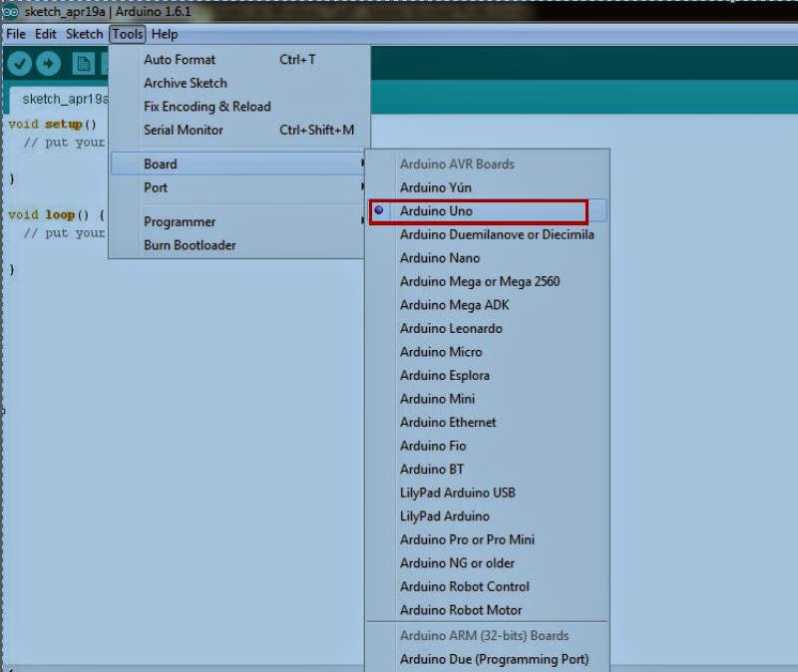This screenshot has height=672, width=798.
Task: Select Arduino Micro board
Action: 488,352
